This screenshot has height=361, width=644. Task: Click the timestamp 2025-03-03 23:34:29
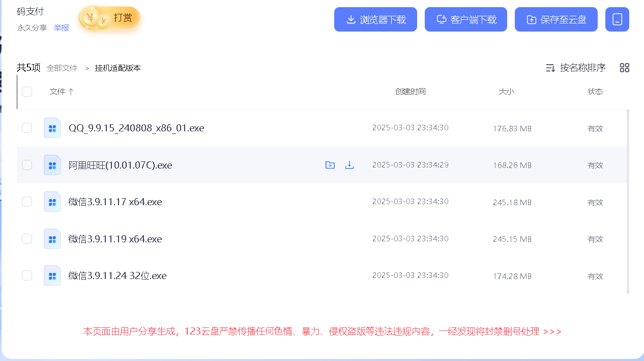[411, 164]
